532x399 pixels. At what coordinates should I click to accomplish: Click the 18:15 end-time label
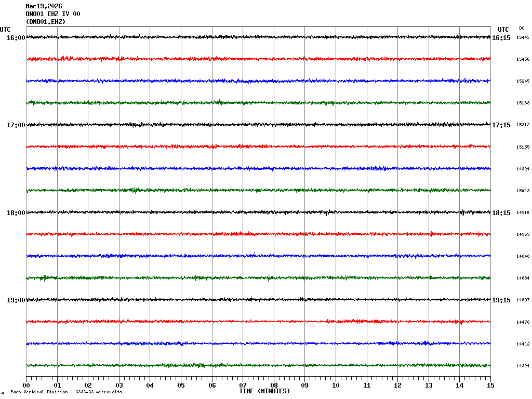coord(501,212)
